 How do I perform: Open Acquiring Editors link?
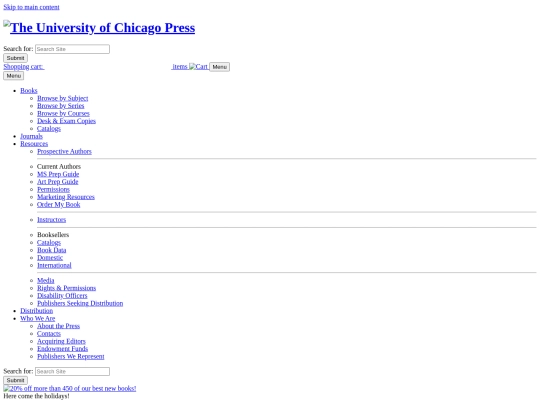[61, 341]
